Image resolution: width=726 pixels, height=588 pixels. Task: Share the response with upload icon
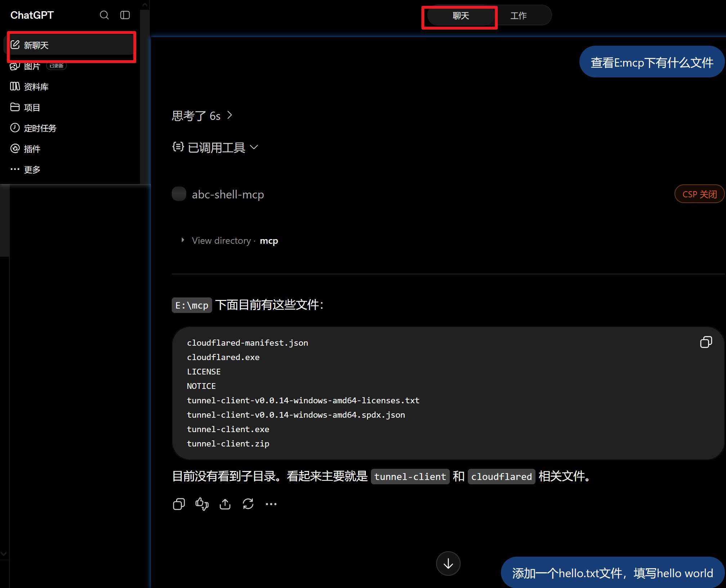(225, 504)
